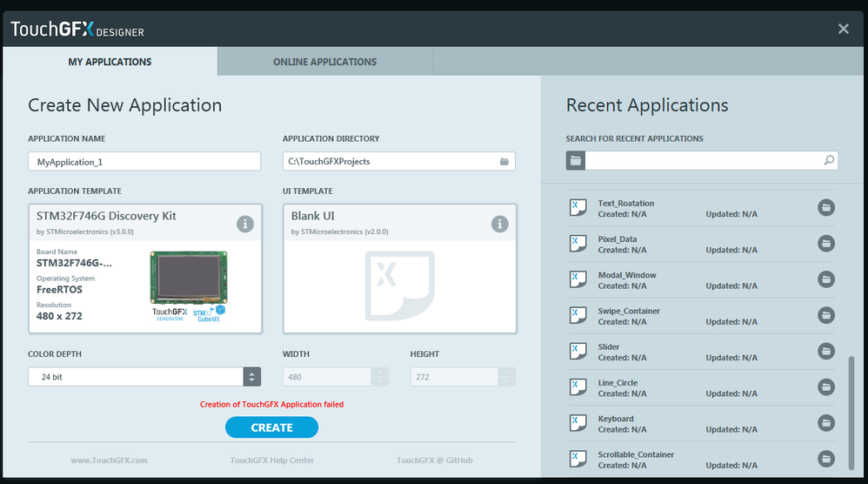Close the TouchGFX Designer dialog
The height and width of the screenshot is (484, 868).
[843, 29]
